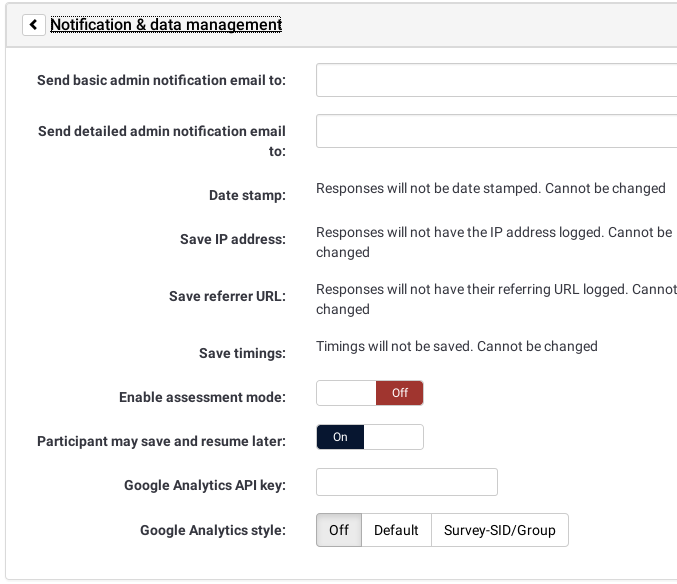Click the 'Send basic admin notification email to' label
Screen dimensions: 677x584
(161, 80)
